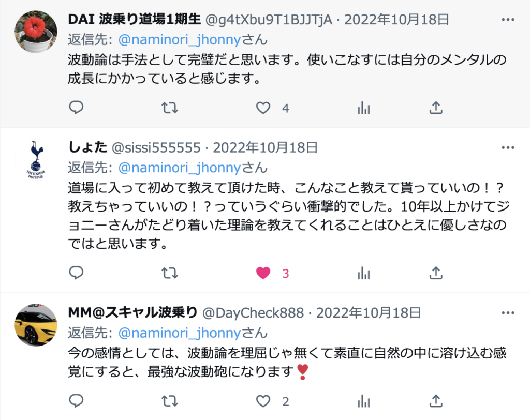Open @naminori_jhonny link in DAI's reply
The height and width of the screenshot is (420, 530).
click(180, 40)
